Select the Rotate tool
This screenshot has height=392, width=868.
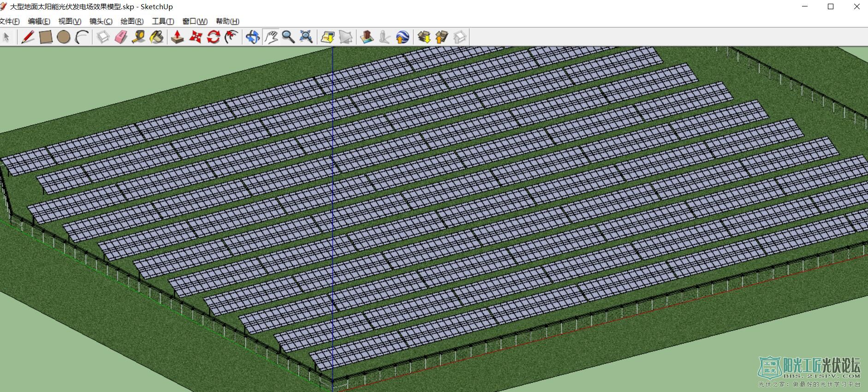214,37
